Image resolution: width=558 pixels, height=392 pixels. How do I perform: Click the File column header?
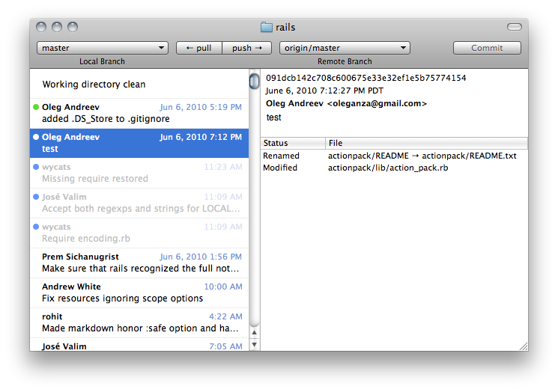tap(427, 143)
